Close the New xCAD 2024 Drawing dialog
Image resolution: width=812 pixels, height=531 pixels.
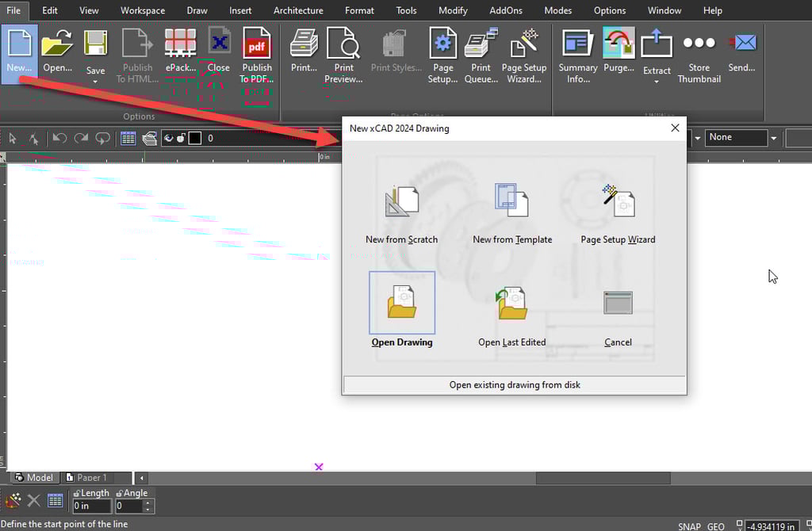[675, 128]
